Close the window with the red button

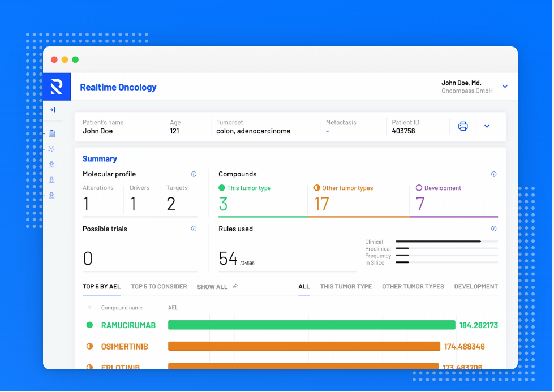54,60
